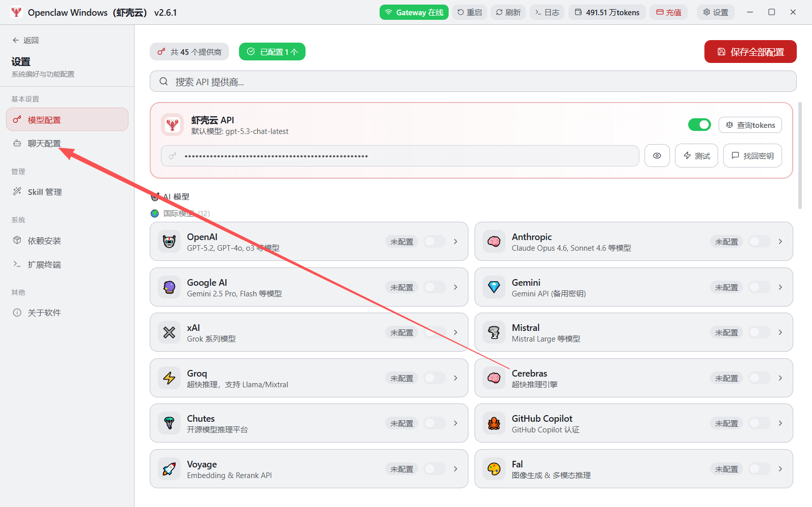Screen dimensions: 812x507
Task: Expand the Anthropic card chevron
Action: [x=781, y=242]
